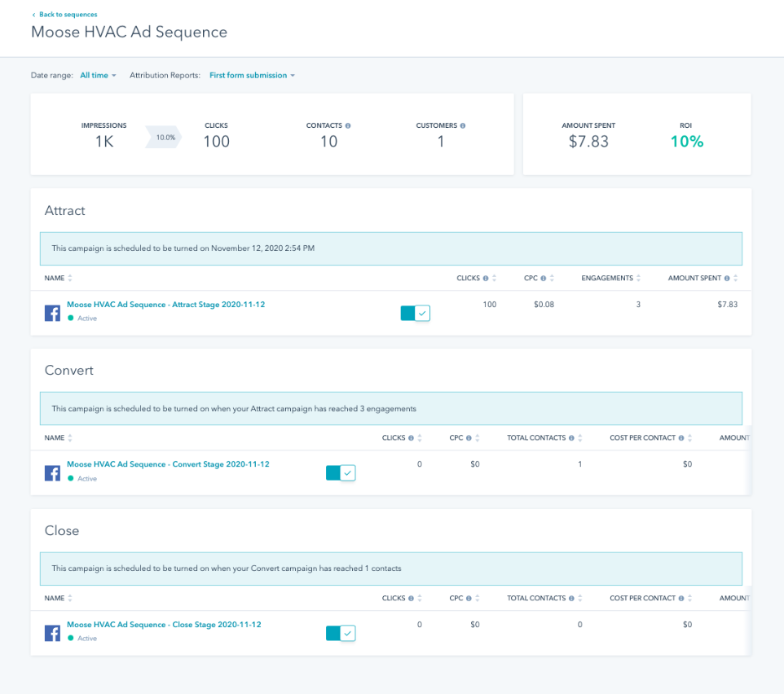784x694 pixels.
Task: Click Facebook icon for Attract Stage campaign
Action: [52, 313]
